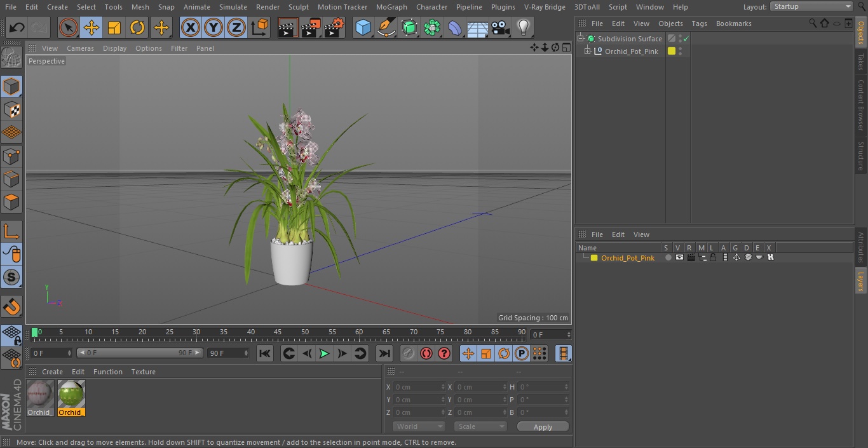Image resolution: width=868 pixels, height=448 pixels.
Task: Select the Move tool in top toolbar
Action: [x=91, y=27]
